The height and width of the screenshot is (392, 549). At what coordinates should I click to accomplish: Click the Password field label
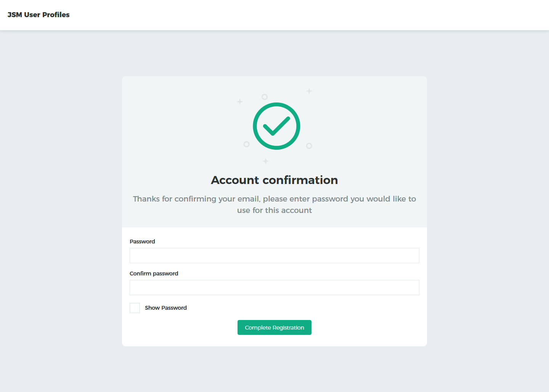coord(142,242)
